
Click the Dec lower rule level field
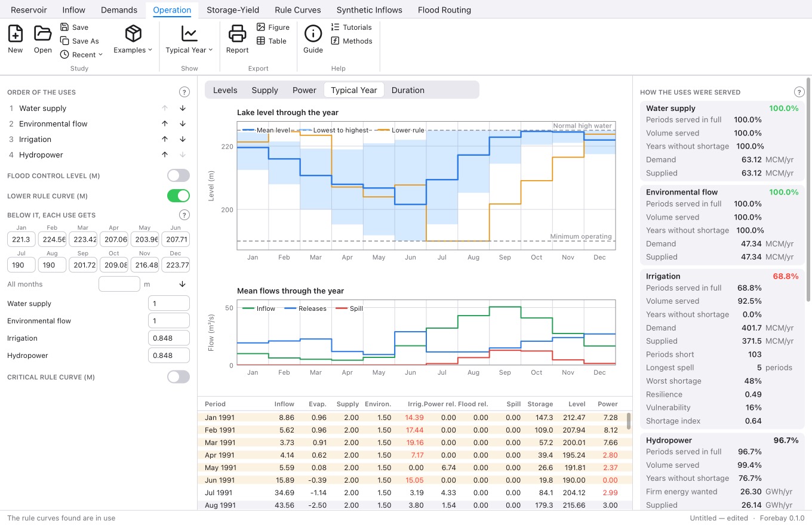coord(176,265)
